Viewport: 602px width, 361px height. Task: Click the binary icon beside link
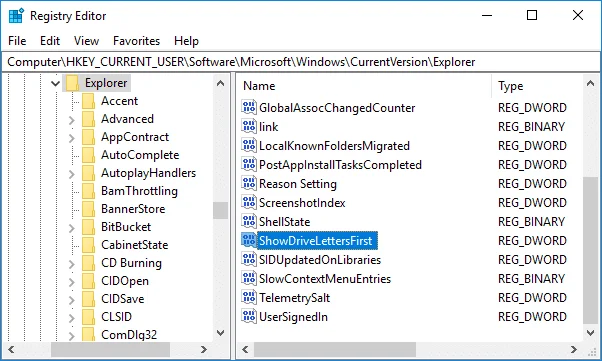[x=249, y=126]
